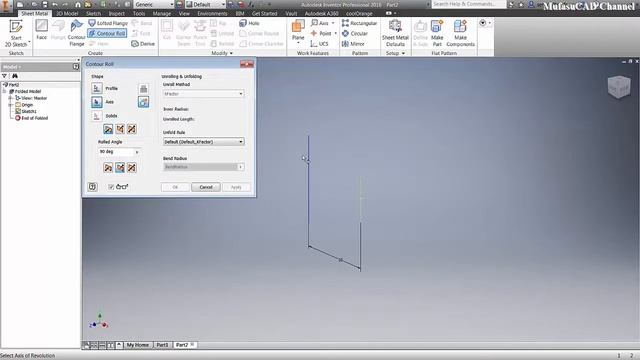Click the Make Components button

(460, 33)
